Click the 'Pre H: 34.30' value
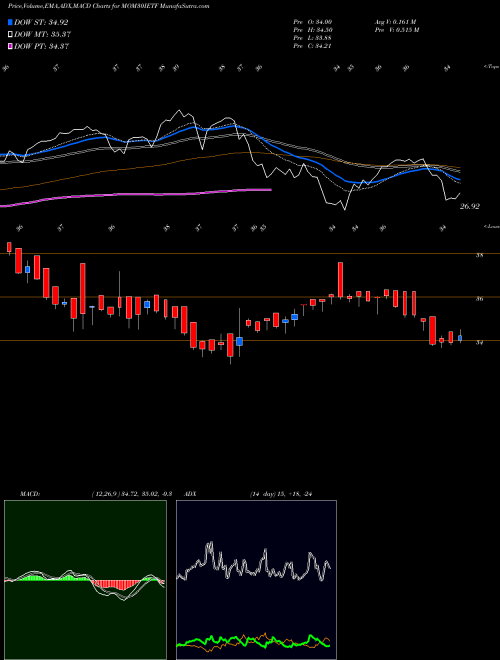 313,30
